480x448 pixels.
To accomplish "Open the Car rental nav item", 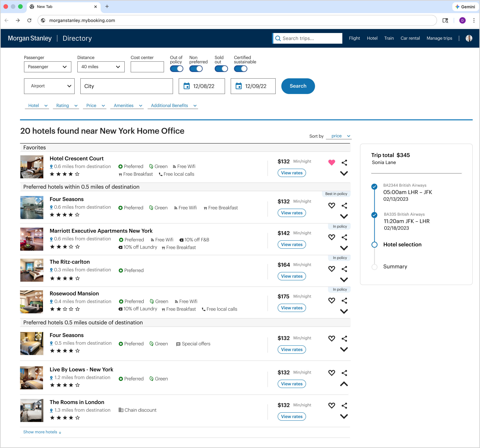I will 410,38.
